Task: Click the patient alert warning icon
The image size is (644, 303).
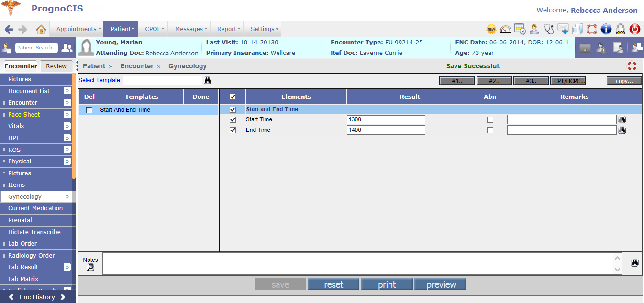Action: [601, 48]
